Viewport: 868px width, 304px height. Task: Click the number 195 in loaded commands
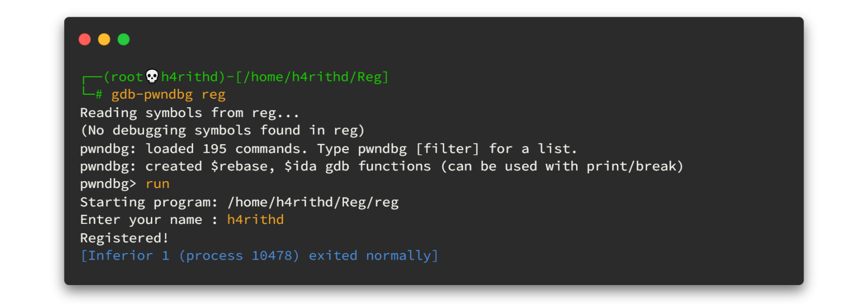pyautogui.click(x=214, y=148)
